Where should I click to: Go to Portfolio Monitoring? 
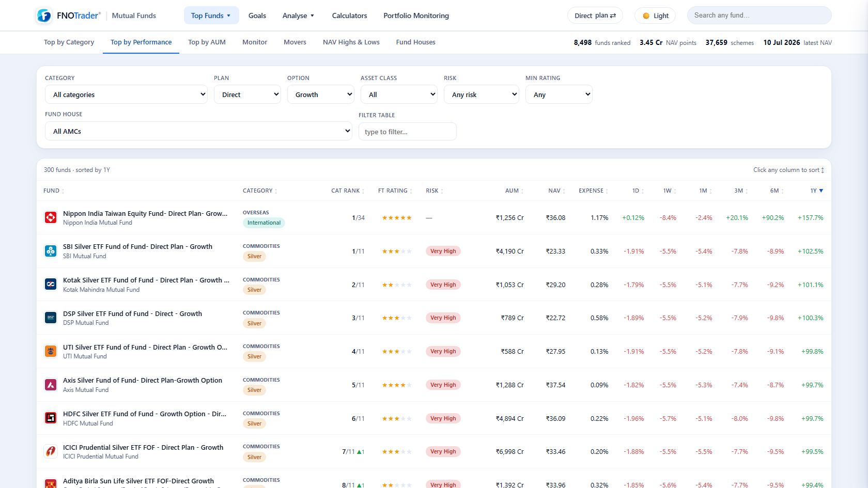click(x=416, y=15)
